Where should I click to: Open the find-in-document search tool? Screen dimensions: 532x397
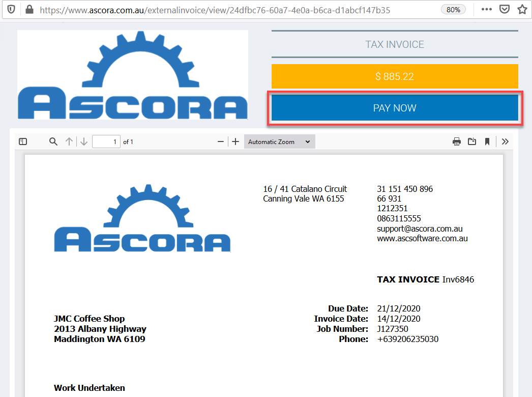tap(53, 141)
